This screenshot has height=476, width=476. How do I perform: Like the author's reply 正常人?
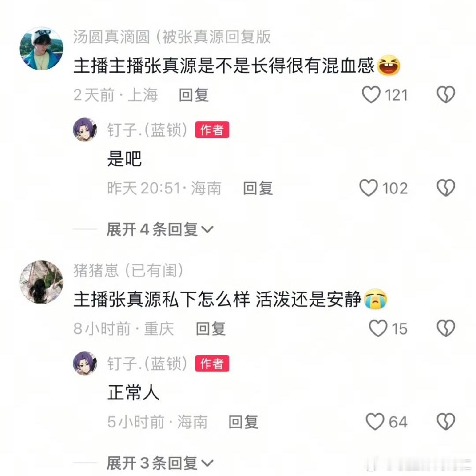(x=375, y=422)
